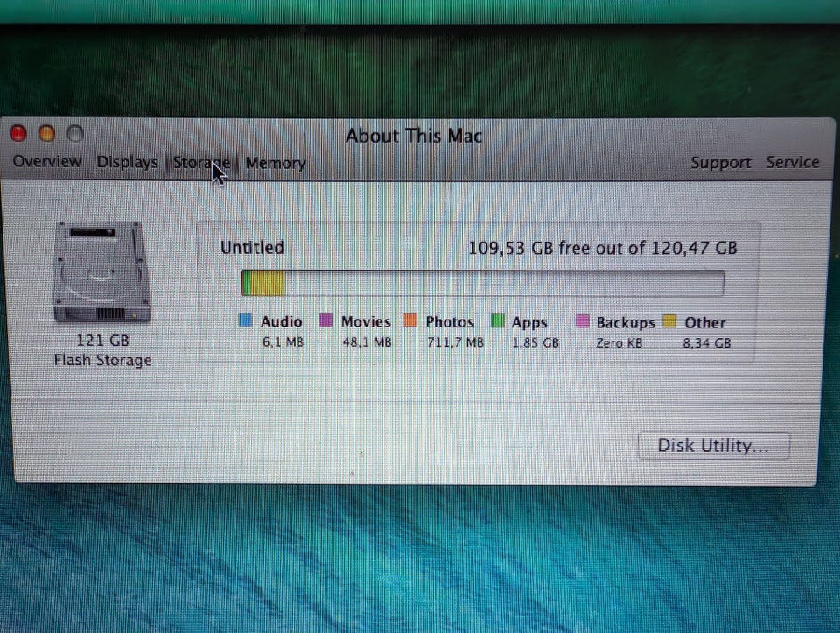Click the 'Untitled' volume name
The image size is (840, 633).
click(x=252, y=248)
